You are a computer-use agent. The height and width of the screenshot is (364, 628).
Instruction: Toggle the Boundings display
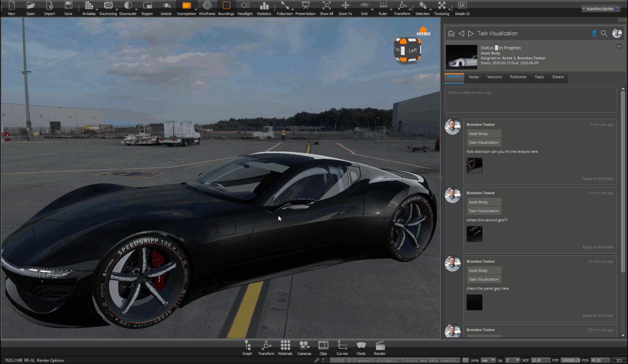[x=226, y=7]
